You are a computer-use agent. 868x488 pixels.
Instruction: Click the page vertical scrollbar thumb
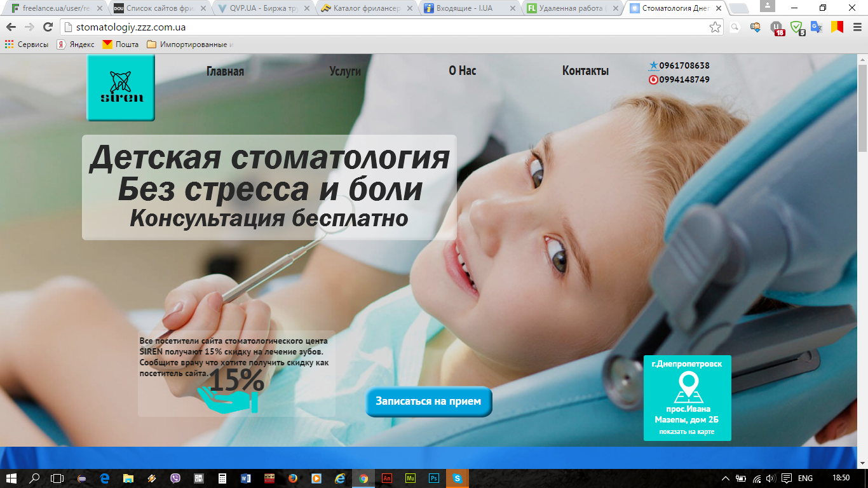(862, 107)
